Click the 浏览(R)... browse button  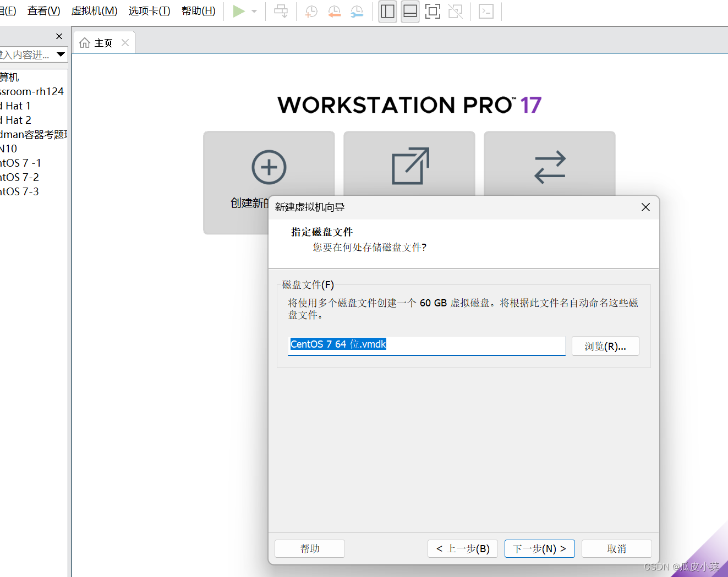pos(605,346)
